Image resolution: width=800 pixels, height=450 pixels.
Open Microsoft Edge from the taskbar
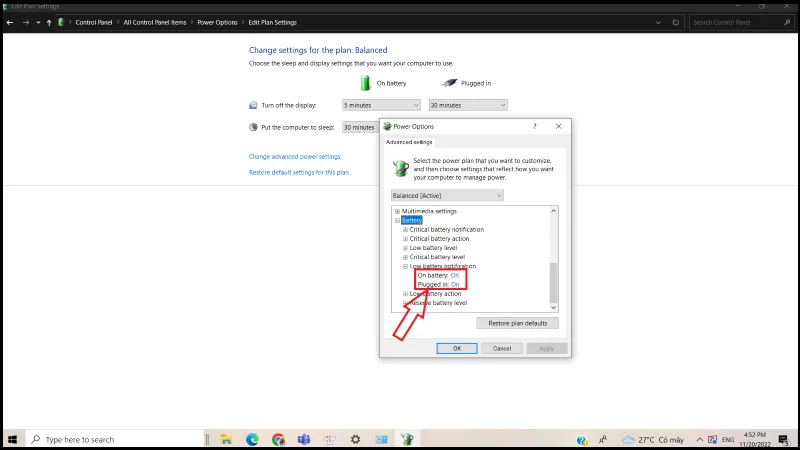tap(253, 439)
